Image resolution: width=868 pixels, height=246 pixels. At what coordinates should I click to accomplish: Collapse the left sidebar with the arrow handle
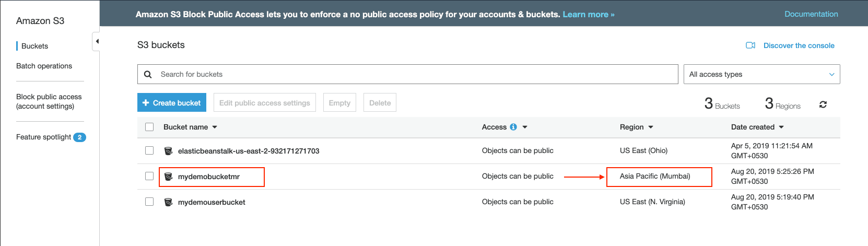96,41
